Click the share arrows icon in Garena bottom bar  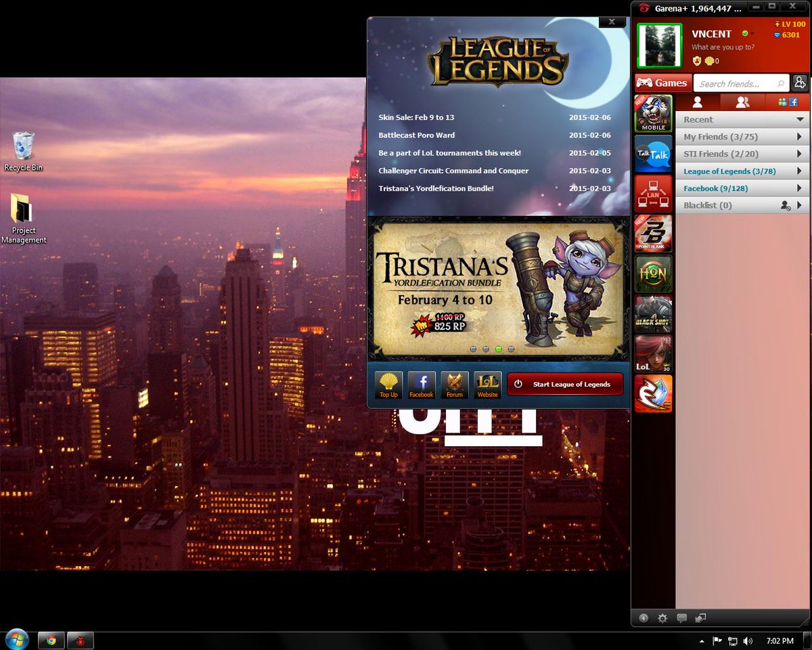click(700, 617)
